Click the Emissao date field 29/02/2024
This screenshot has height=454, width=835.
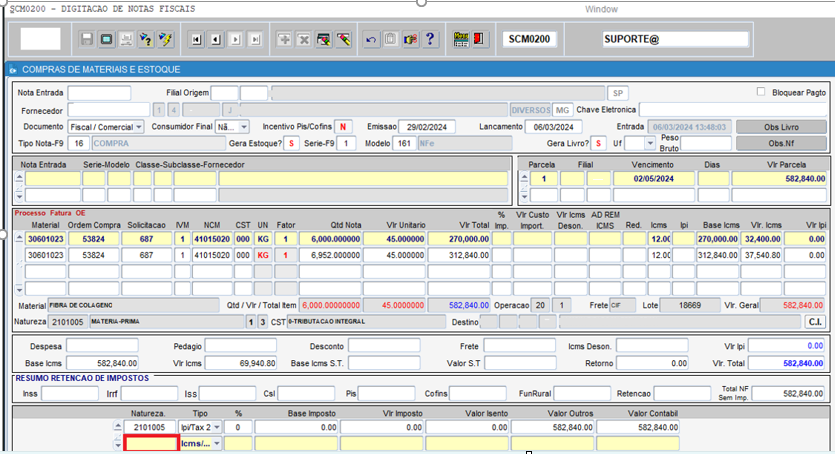(427, 127)
